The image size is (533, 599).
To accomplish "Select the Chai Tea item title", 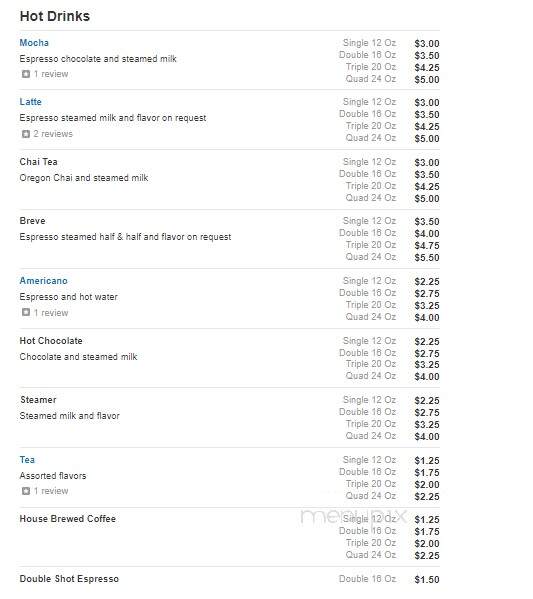I will 39,162.
